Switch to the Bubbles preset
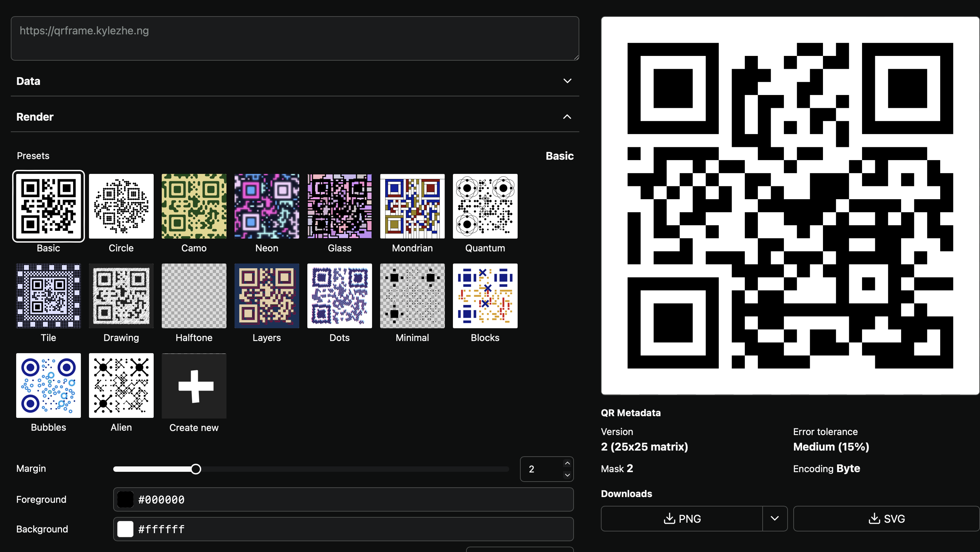The width and height of the screenshot is (980, 552). point(48,386)
